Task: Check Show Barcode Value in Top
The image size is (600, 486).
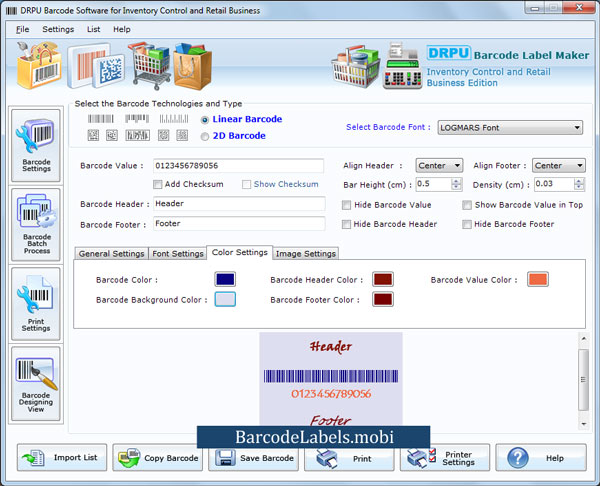Action: pos(466,205)
